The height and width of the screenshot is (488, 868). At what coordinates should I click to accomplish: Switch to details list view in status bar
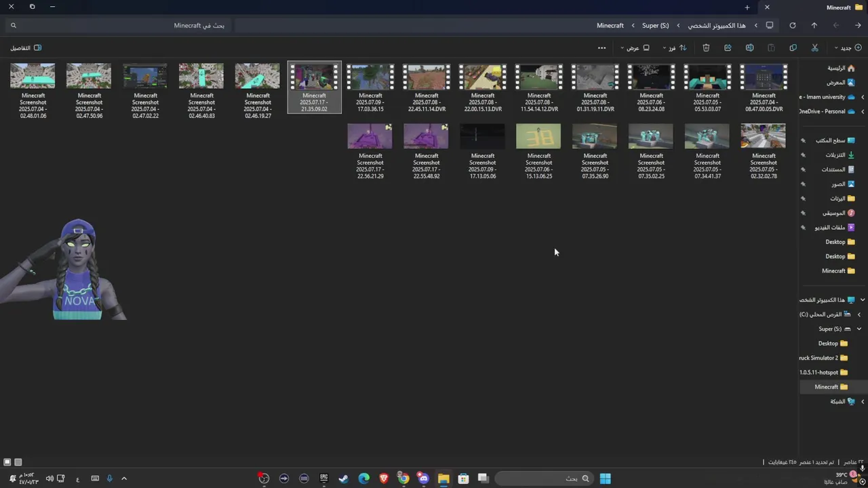click(18, 462)
